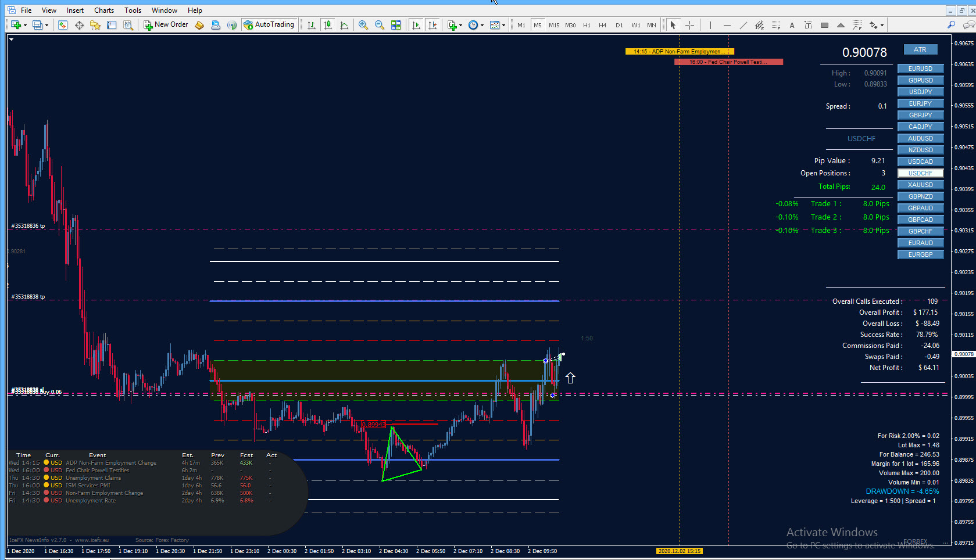
Task: Expand the chart templates dropdown
Action: tap(503, 25)
